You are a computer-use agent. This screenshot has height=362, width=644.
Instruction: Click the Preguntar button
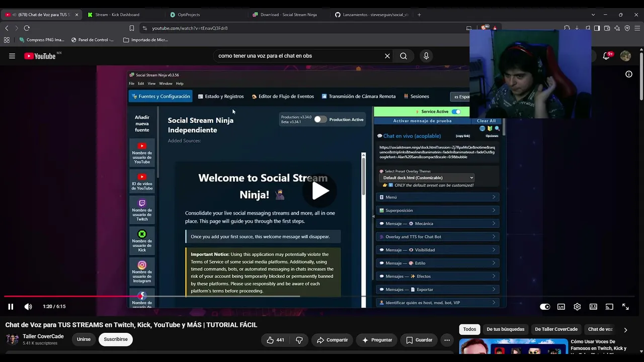[377, 340]
